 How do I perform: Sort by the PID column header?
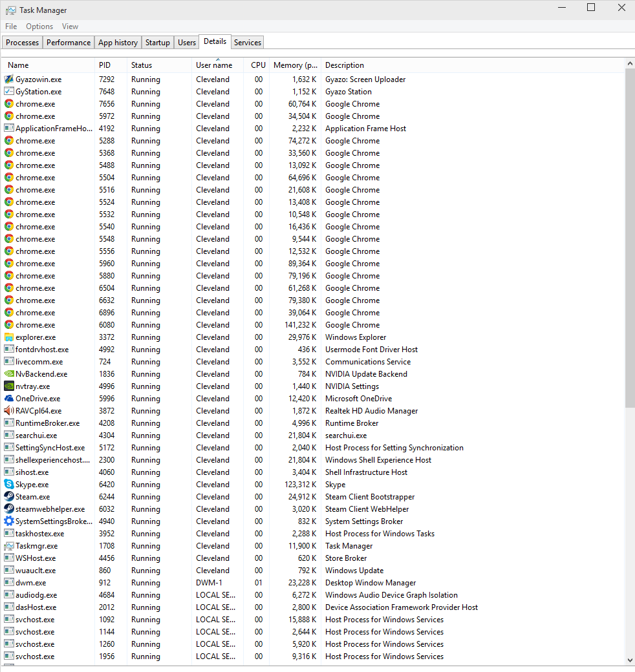(x=111, y=65)
